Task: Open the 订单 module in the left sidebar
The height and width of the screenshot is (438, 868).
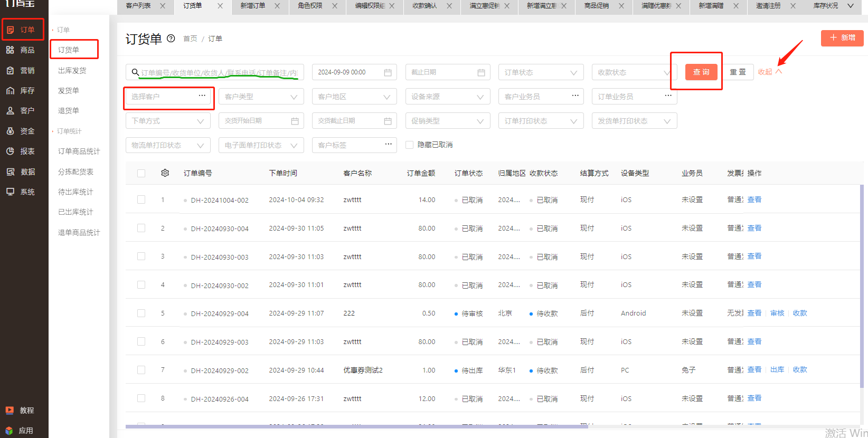Action: click(x=22, y=30)
